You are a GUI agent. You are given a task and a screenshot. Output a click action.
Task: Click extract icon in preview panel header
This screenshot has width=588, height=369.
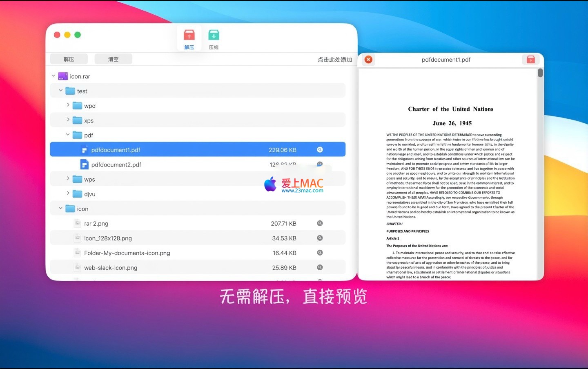pyautogui.click(x=530, y=60)
